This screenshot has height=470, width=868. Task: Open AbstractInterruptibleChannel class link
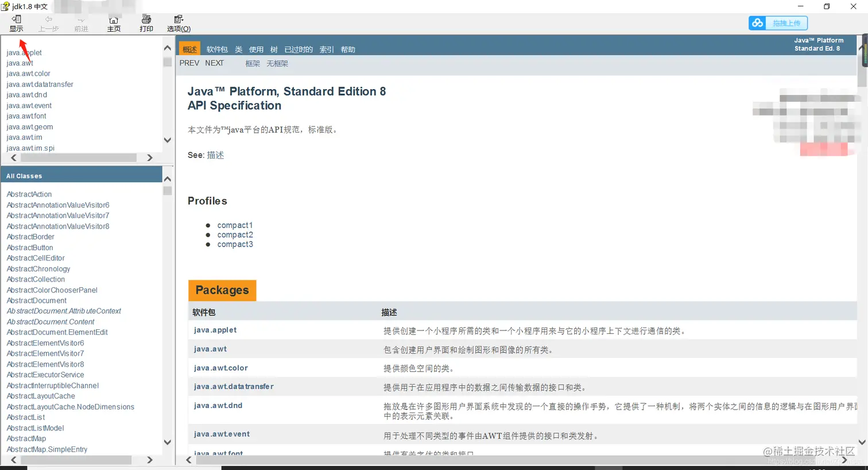[x=53, y=386]
